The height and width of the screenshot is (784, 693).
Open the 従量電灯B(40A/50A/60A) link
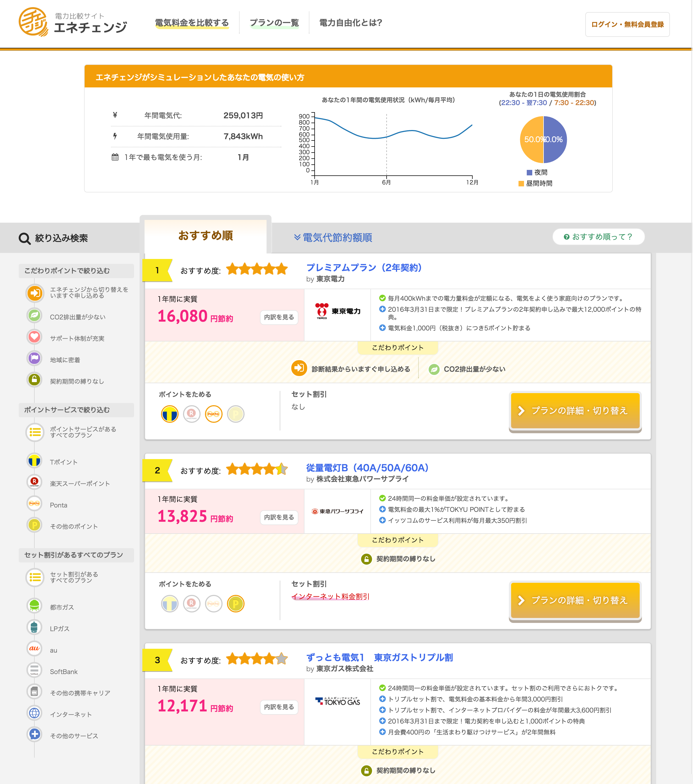(x=367, y=468)
